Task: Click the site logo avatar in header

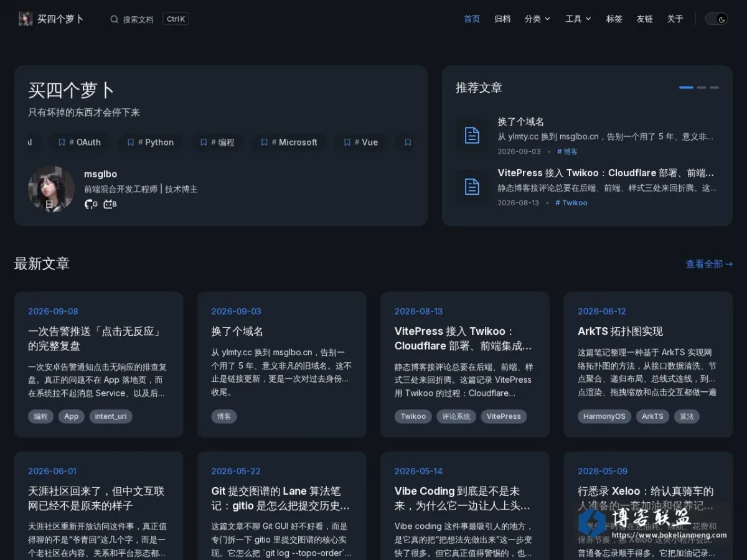Action: pyautogui.click(x=26, y=19)
